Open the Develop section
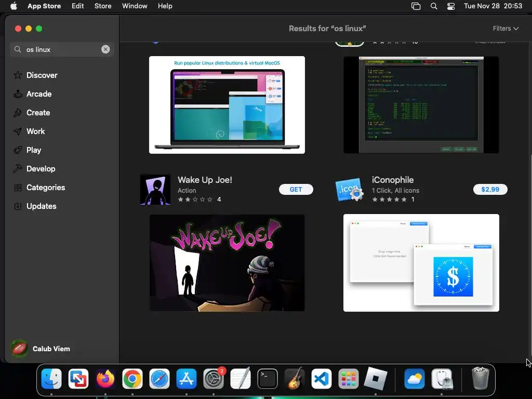 [34, 169]
